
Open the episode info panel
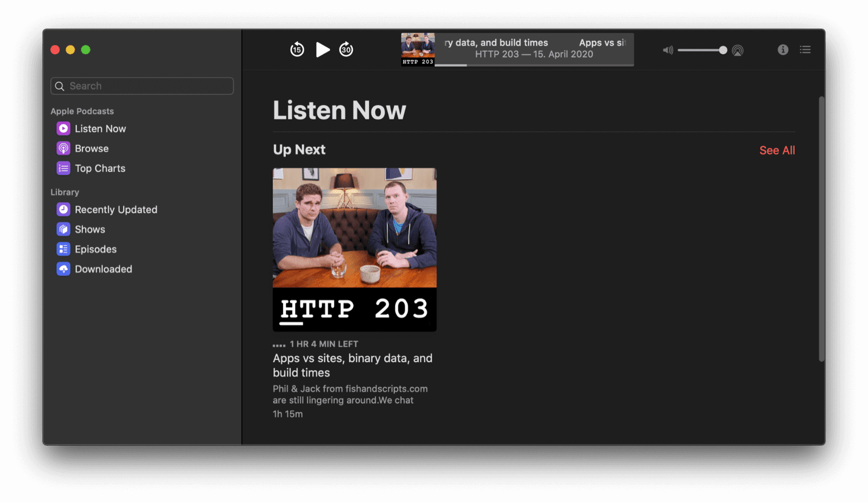point(783,50)
